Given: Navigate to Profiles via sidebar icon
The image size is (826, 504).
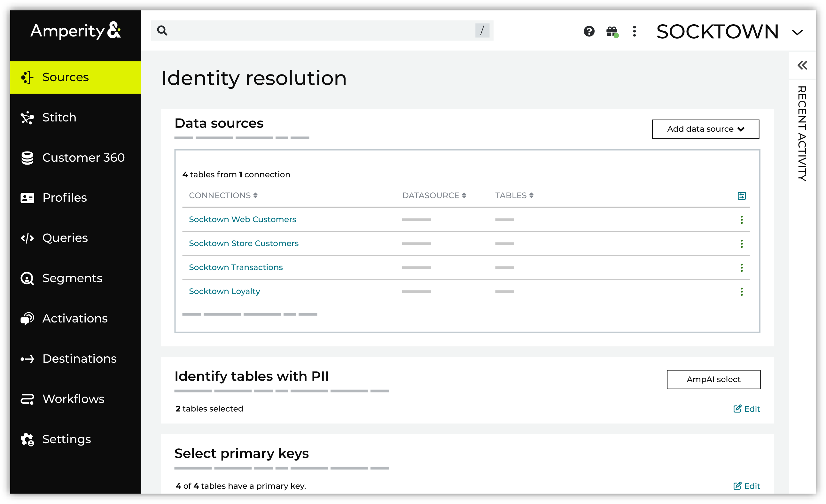Looking at the screenshot, I should 64,198.
